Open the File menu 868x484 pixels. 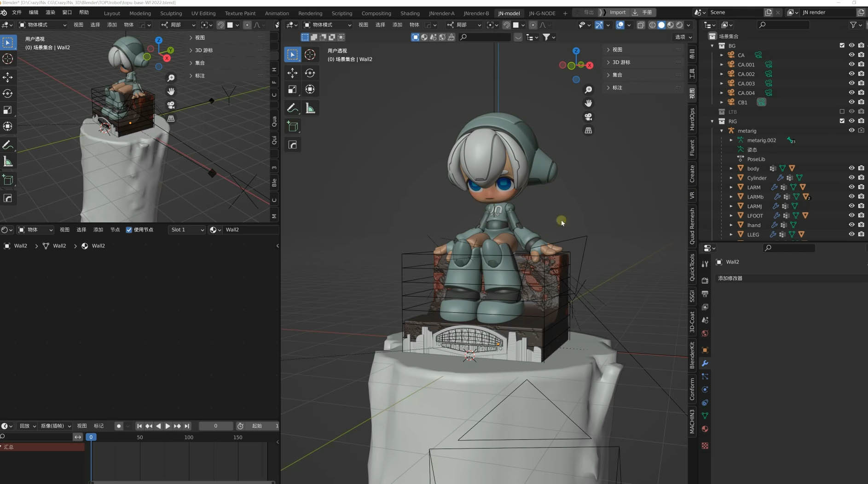tap(17, 12)
